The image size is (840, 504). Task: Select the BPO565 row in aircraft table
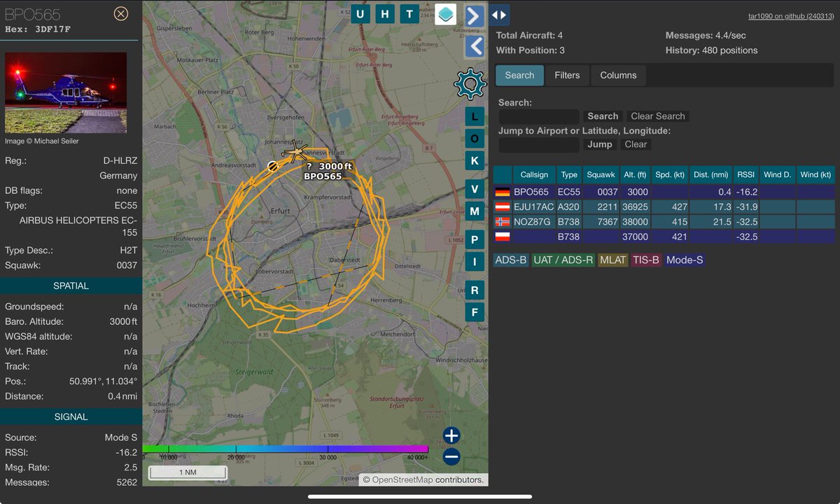tap(664, 192)
